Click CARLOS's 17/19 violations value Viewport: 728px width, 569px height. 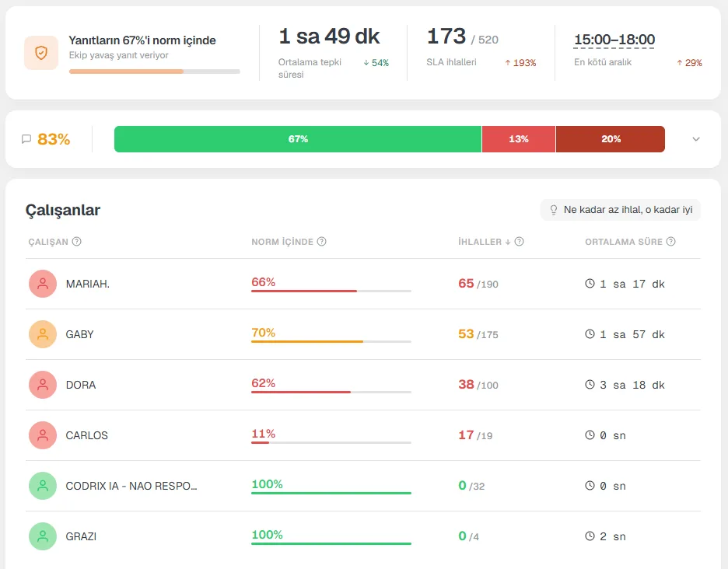(475, 435)
